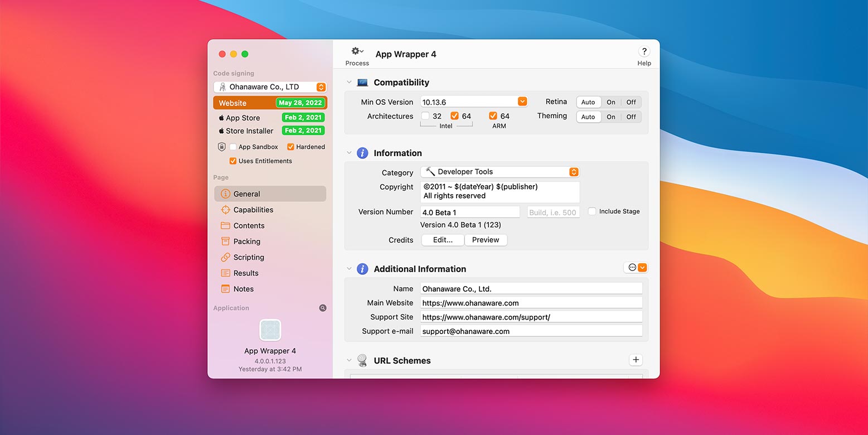This screenshot has height=435, width=868.
Task: Select the Store Installer signing row
Action: [270, 130]
